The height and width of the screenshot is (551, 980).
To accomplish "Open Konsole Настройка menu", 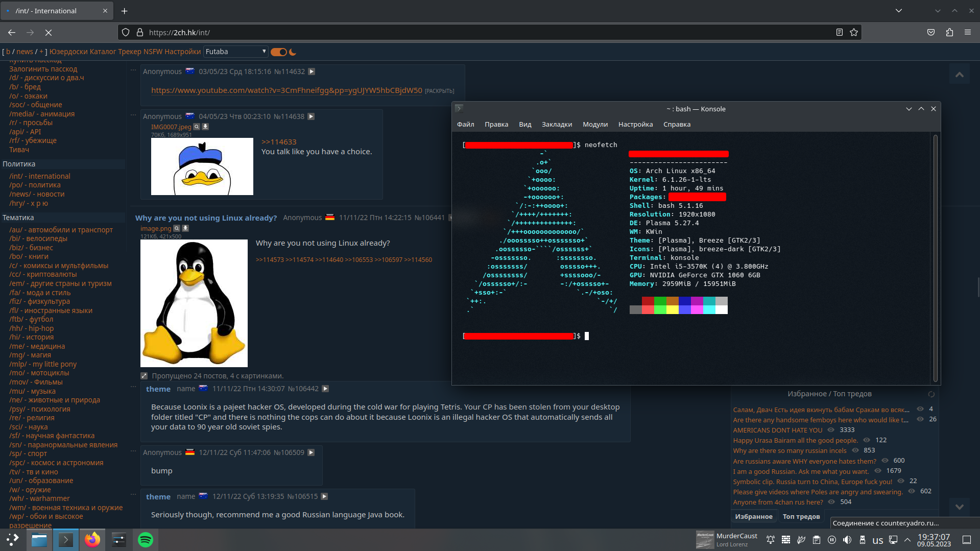I will coord(635,125).
